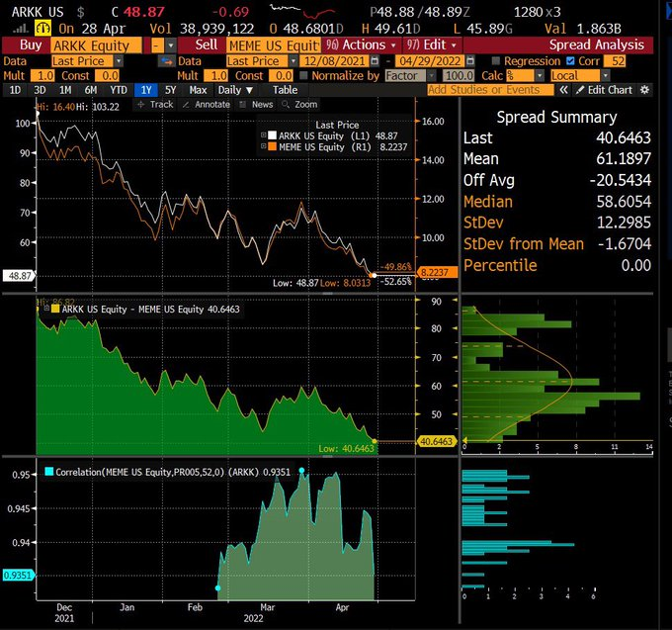Image resolution: width=672 pixels, height=630 pixels.
Task: Switch to Table view
Action: 285,90
